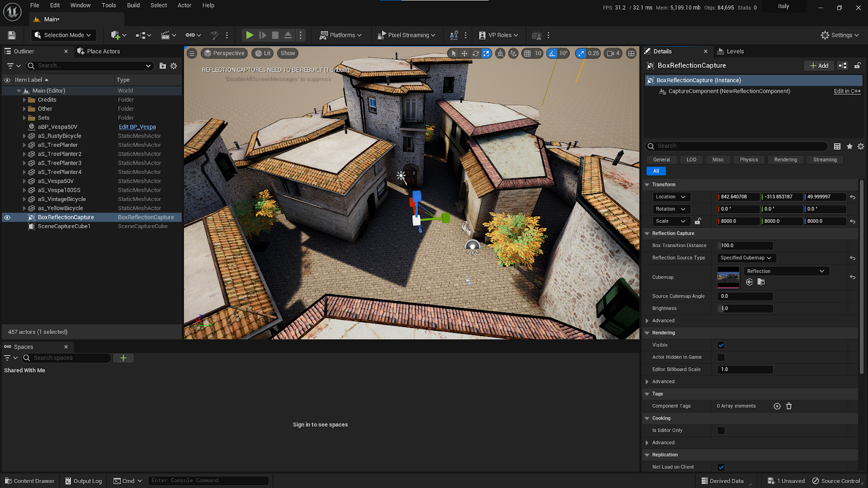This screenshot has height=488, width=868.
Task: Expand the Credits folder in Outliner
Action: tap(24, 100)
